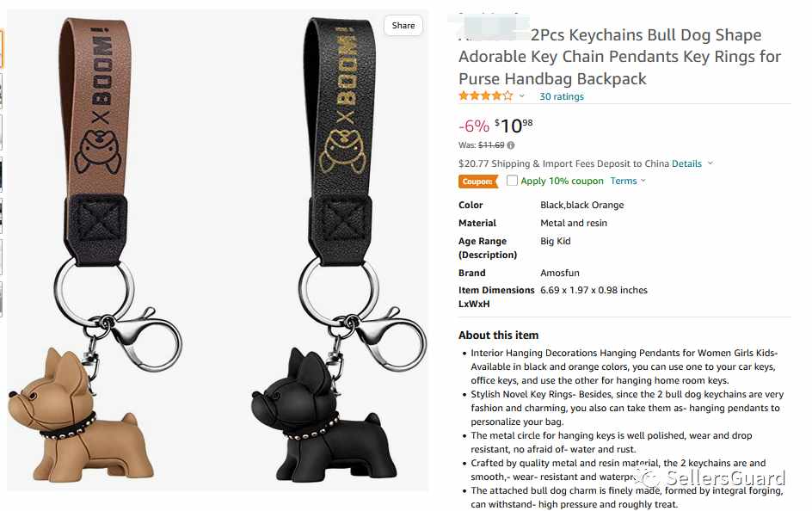Tick the Apply 10% coupon checkbox
The width and height of the screenshot is (812, 511).
point(512,180)
